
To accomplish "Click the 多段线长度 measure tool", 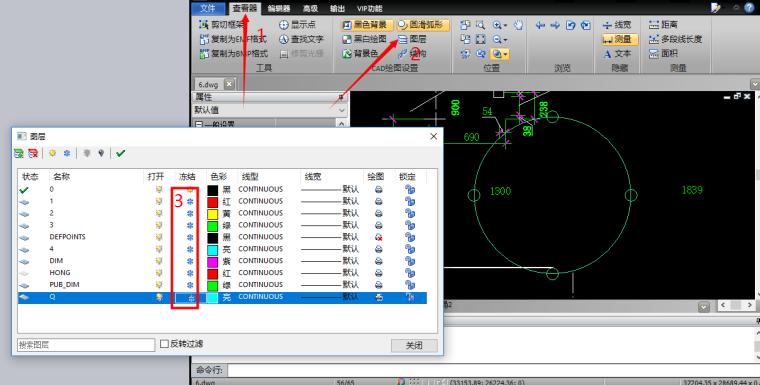I will tap(675, 39).
